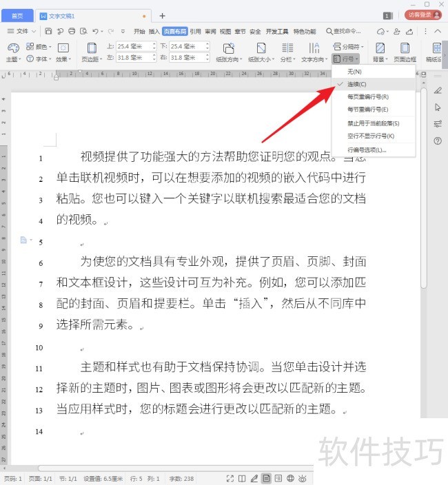The width and height of the screenshot is (448, 485).
Task: Click the 首页 home tab
Action: tap(17, 15)
